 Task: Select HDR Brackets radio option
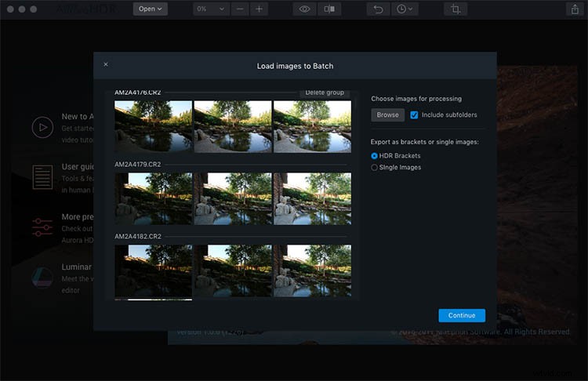[374, 156]
